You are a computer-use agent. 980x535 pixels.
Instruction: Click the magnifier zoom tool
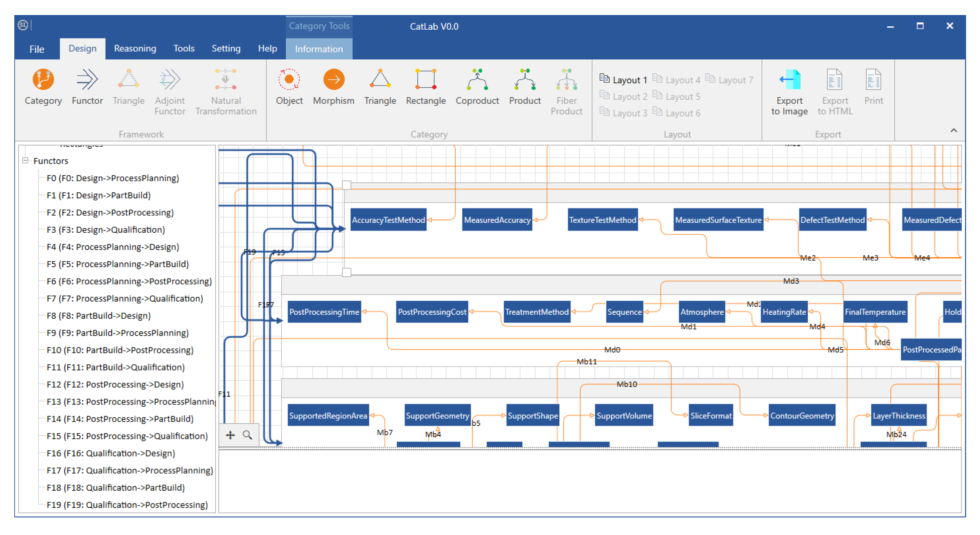[247, 435]
